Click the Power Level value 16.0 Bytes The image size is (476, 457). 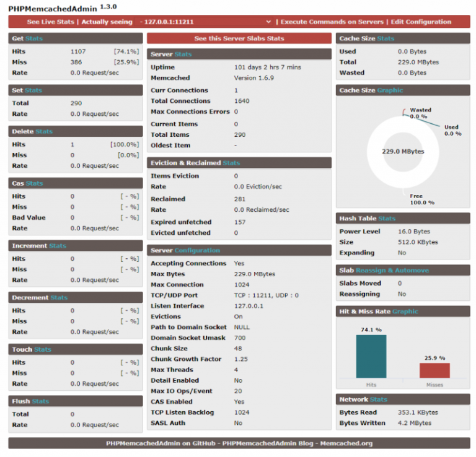pyautogui.click(x=414, y=232)
